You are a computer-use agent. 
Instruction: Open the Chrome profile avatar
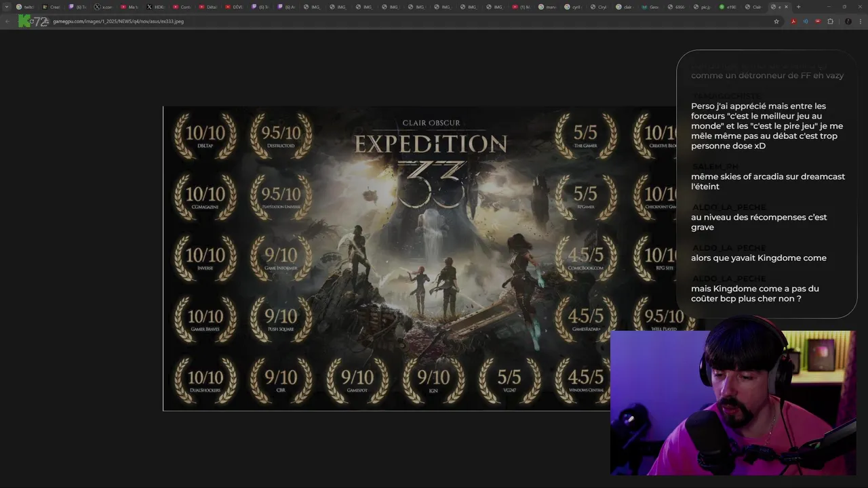[848, 21]
